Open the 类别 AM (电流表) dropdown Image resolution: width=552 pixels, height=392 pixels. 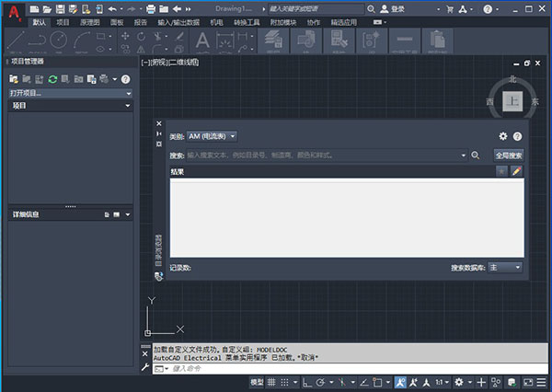(212, 136)
